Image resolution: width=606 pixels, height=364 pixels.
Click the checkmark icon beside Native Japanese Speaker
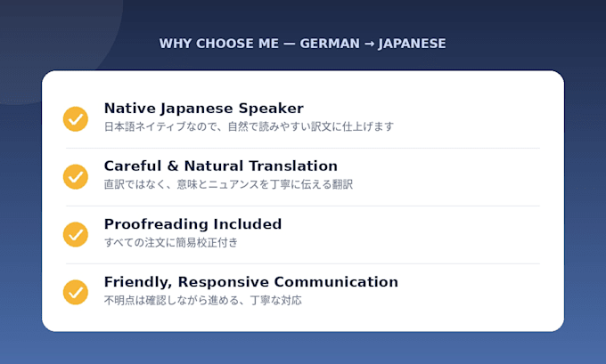click(76, 119)
